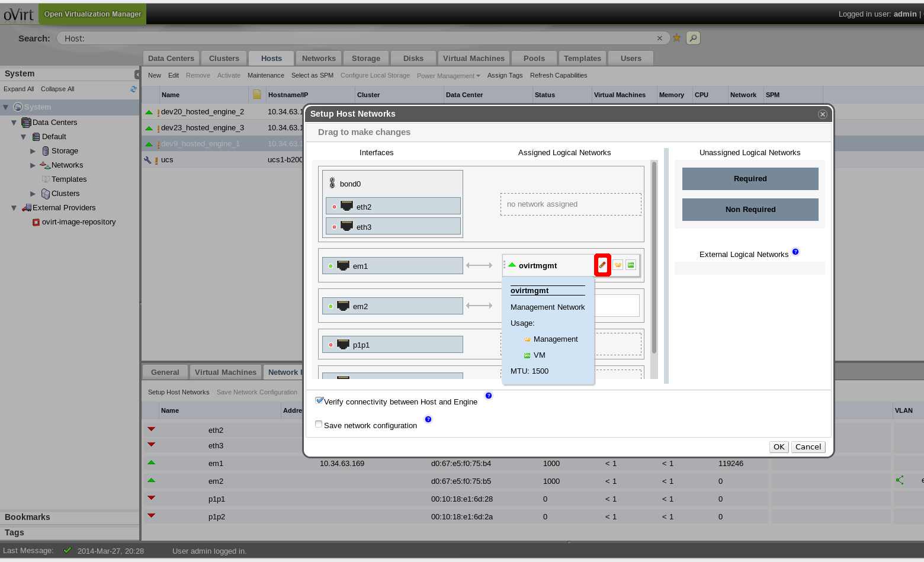Screen dimensions: 924x562
Task: Click help icon beside External Logical Networks
Action: coord(795,252)
